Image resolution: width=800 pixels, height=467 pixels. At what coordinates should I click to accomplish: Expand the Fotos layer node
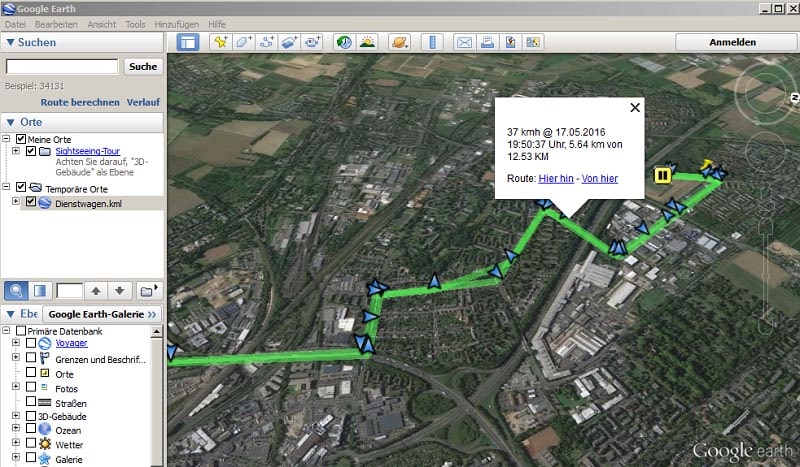click(x=16, y=386)
